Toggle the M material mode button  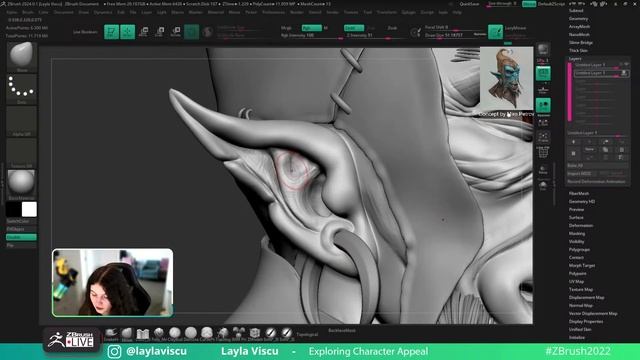(x=326, y=28)
